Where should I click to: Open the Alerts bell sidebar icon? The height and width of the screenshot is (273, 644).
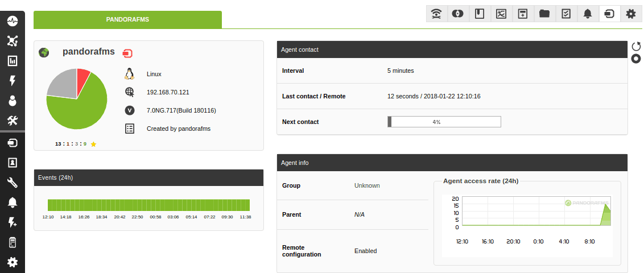(13, 202)
